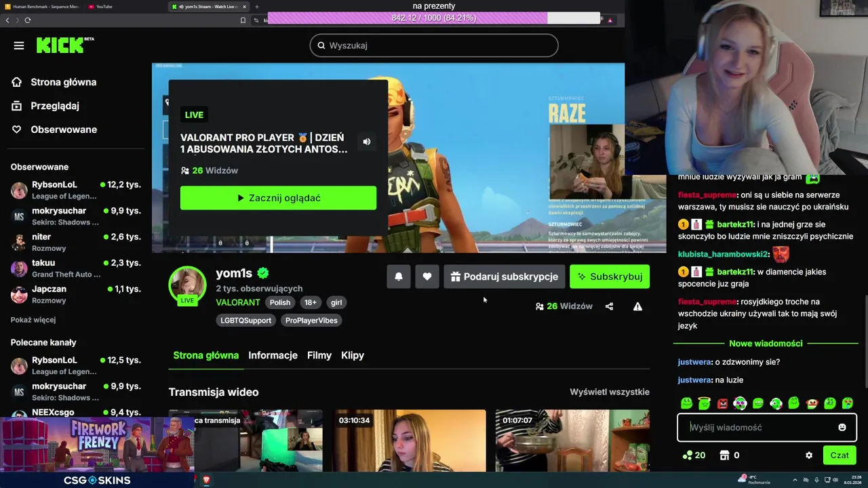
Task: Open the 01:07:07 video thumbnail
Action: pyautogui.click(x=572, y=441)
